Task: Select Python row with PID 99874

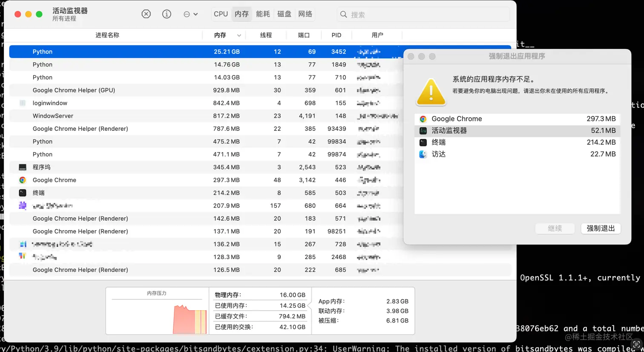Action: [207, 154]
